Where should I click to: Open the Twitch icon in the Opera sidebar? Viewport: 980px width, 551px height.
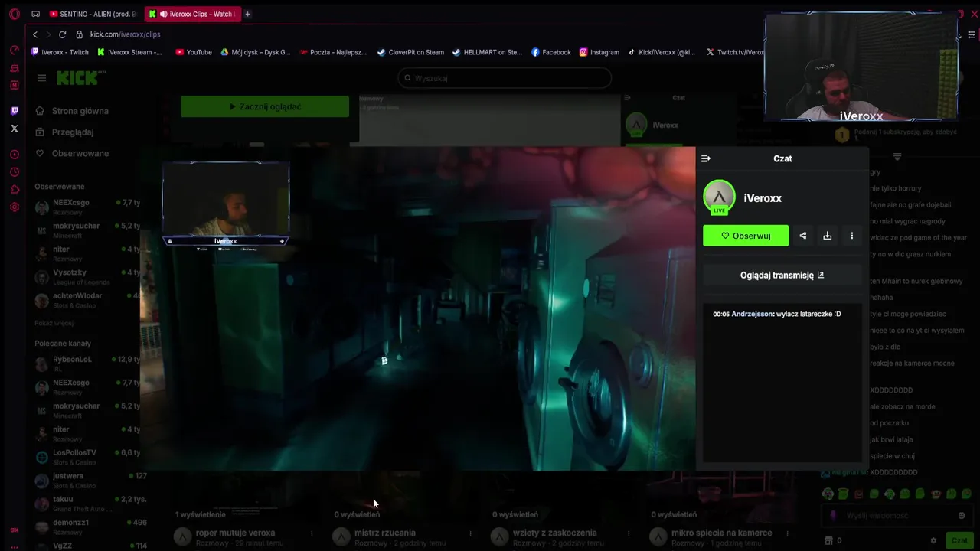pyautogui.click(x=14, y=111)
